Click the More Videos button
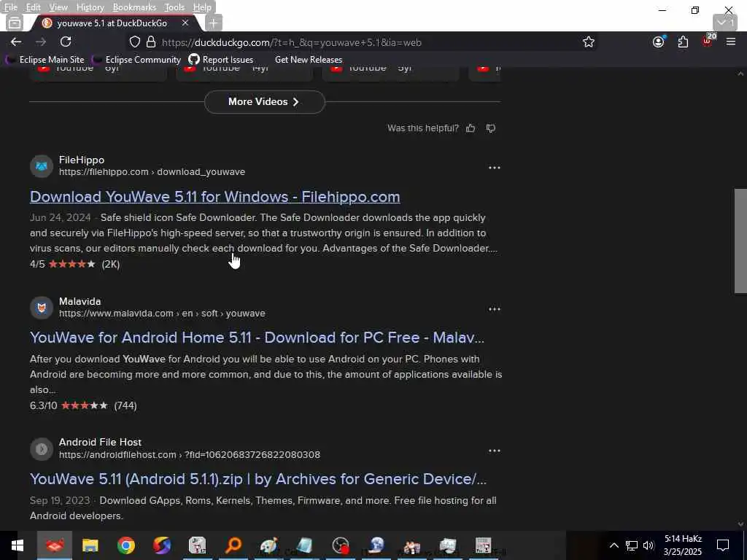Viewport: 747px width, 560px height. coord(264,102)
